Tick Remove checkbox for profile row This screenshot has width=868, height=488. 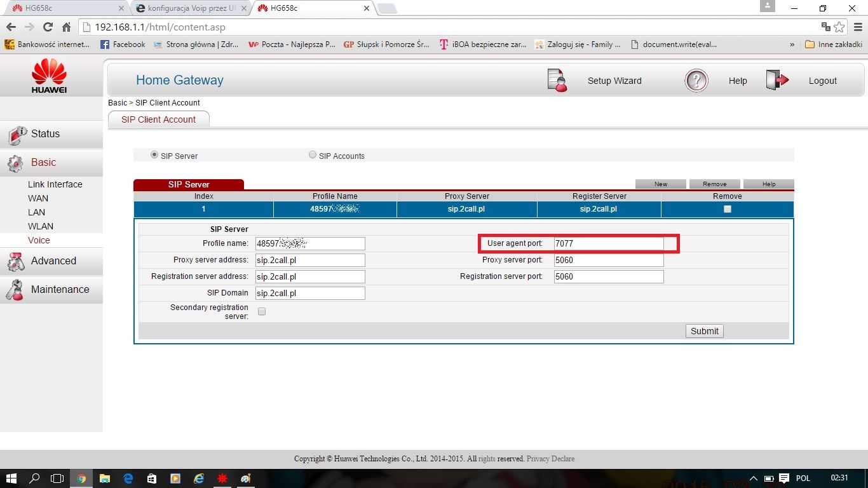[x=728, y=209]
